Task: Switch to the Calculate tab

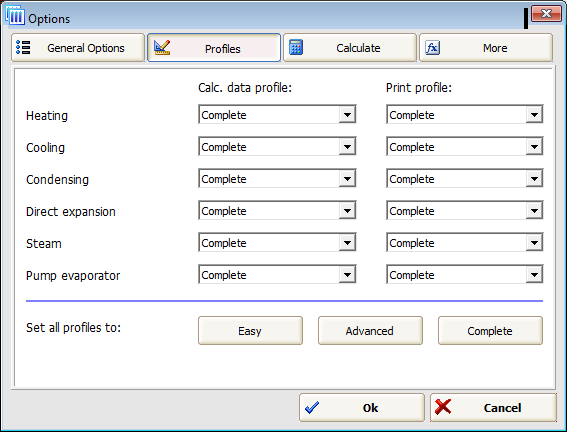Action: [x=350, y=48]
